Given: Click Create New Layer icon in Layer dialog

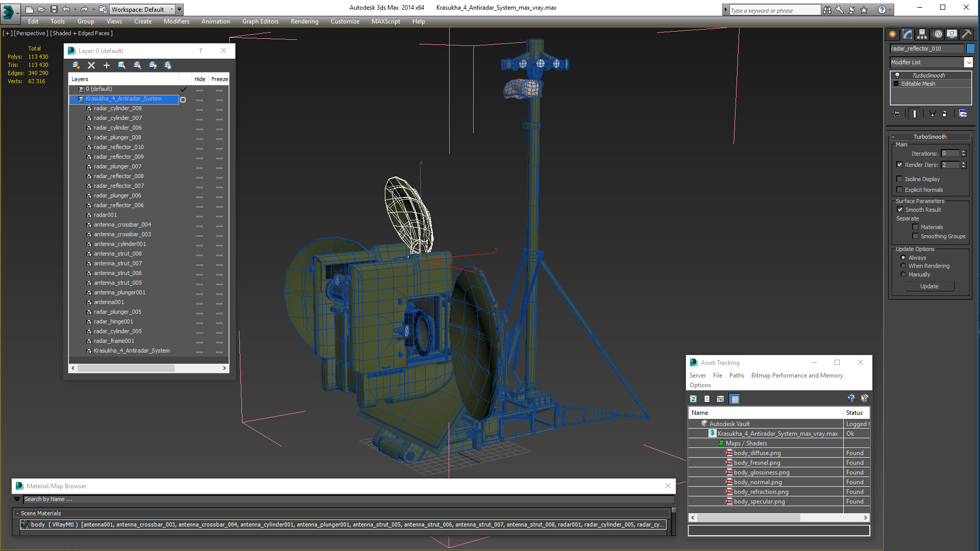Looking at the screenshot, I should click(x=76, y=65).
